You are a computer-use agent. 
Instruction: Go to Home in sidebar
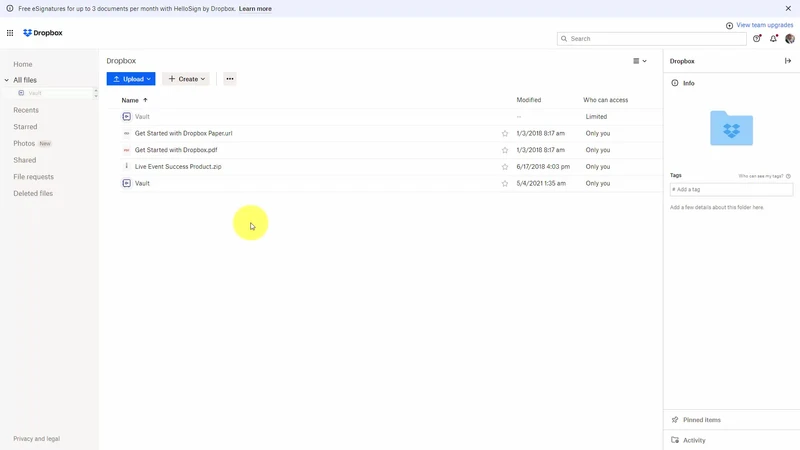click(x=23, y=64)
